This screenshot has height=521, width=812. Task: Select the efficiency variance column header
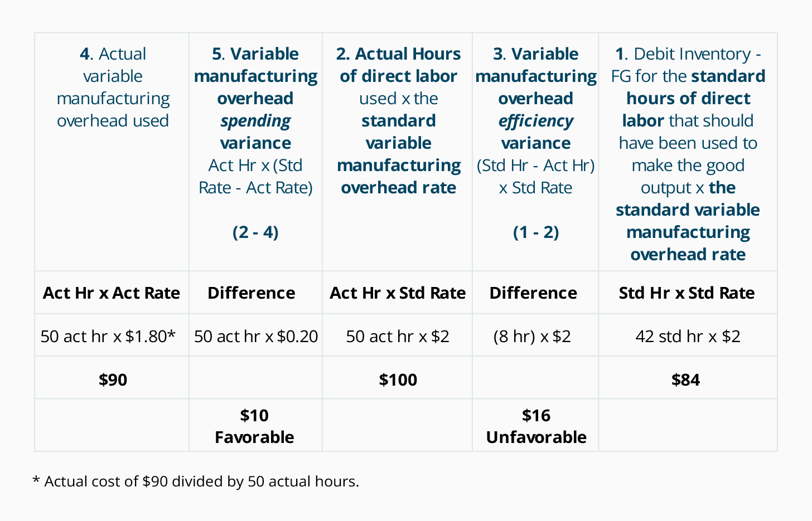pos(536,143)
